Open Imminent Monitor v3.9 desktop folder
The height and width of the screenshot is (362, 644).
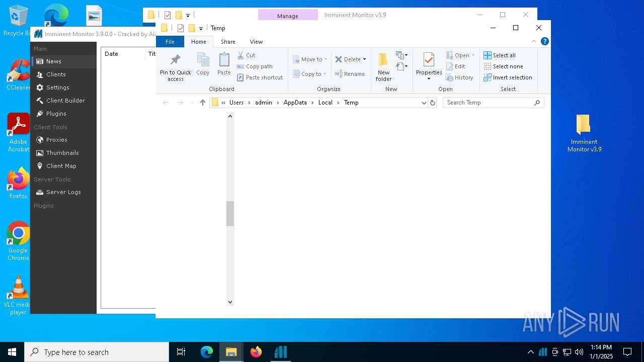(584, 133)
